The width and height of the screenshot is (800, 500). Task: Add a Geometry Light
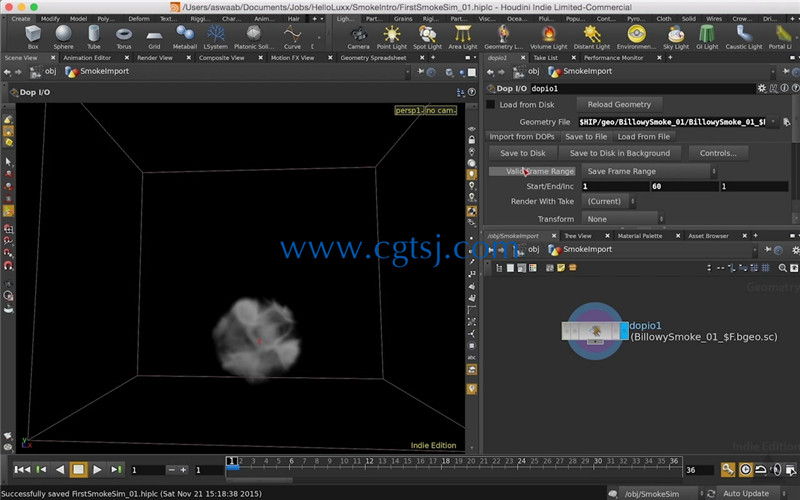point(504,37)
